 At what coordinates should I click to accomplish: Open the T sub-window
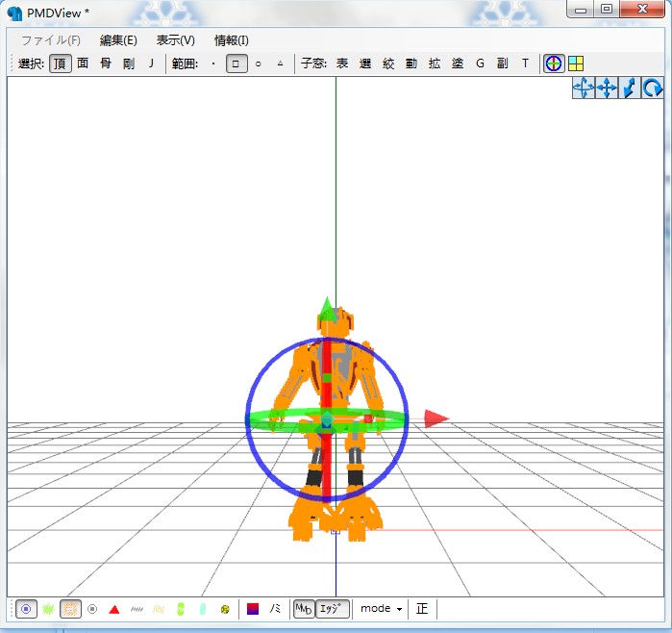(x=526, y=63)
